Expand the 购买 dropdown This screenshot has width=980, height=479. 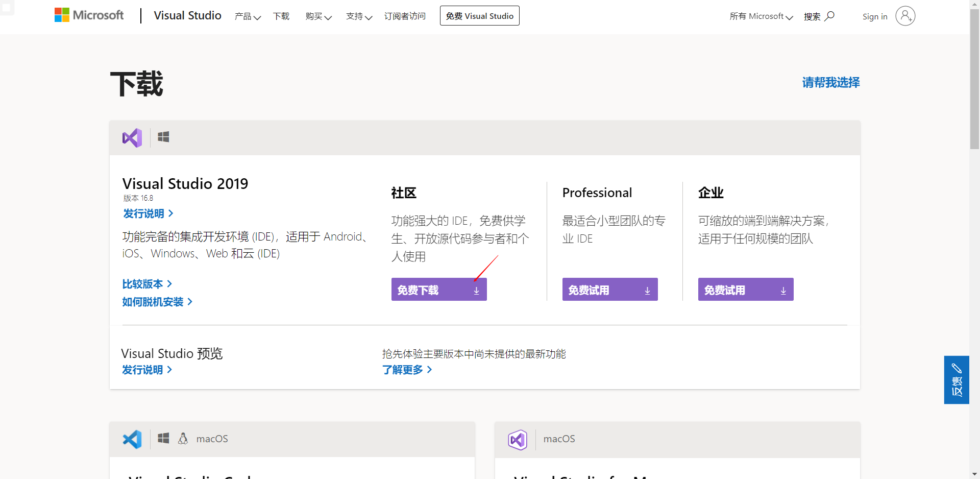[318, 16]
